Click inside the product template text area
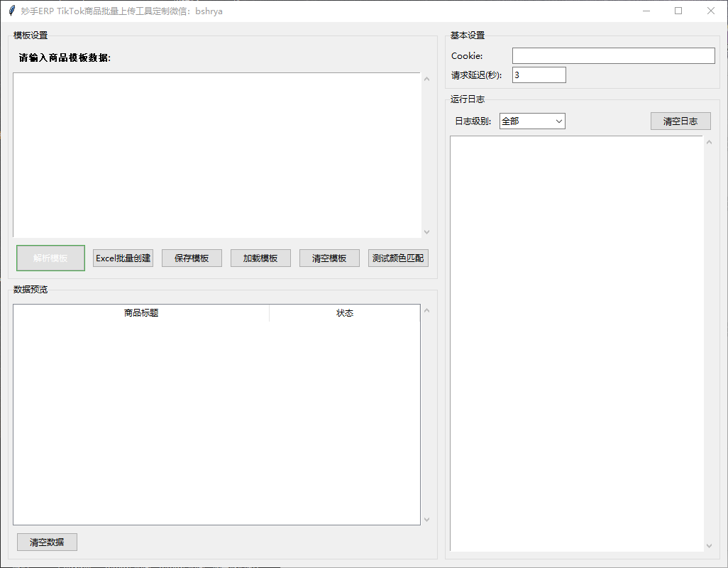This screenshot has width=728, height=568. [216, 155]
